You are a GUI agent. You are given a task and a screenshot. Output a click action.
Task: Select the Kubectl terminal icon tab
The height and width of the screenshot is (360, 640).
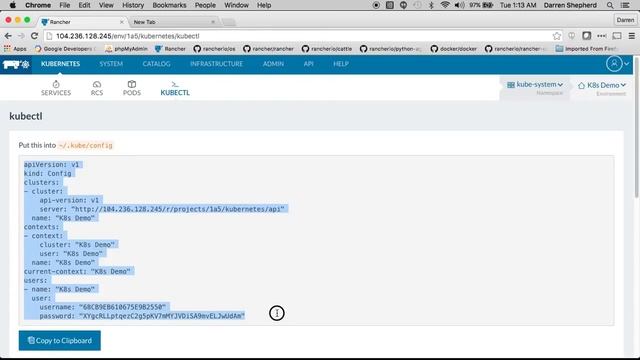pos(175,84)
